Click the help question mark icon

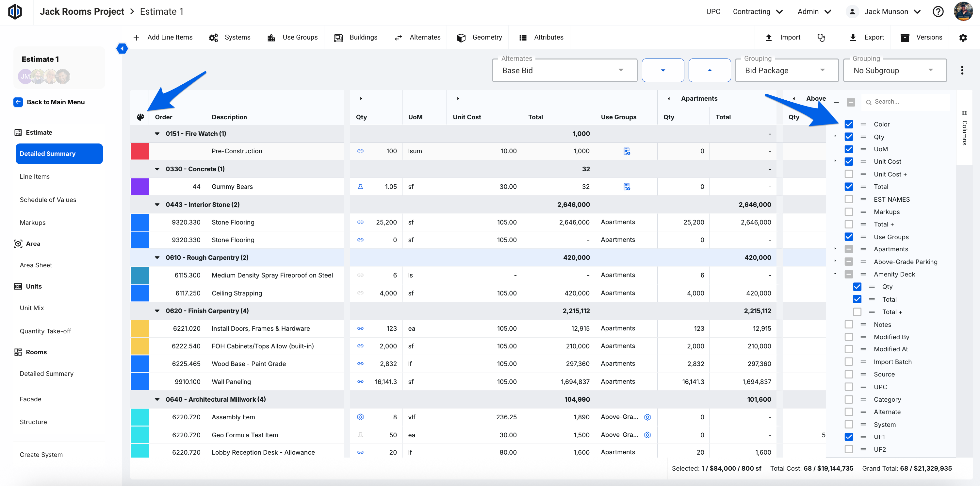point(938,12)
